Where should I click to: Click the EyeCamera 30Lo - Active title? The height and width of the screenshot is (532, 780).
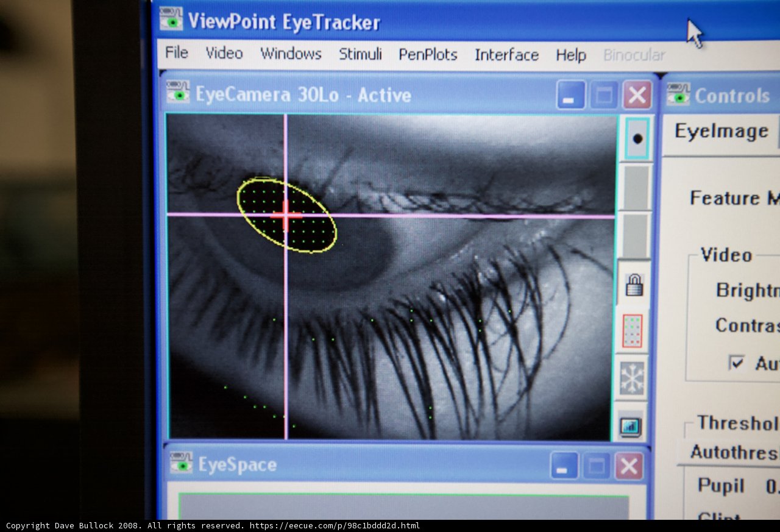[x=303, y=94]
